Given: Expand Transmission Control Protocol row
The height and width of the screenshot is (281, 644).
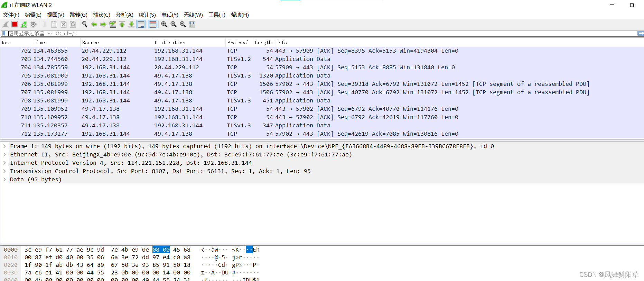Looking at the screenshot, I should click(x=4, y=171).
